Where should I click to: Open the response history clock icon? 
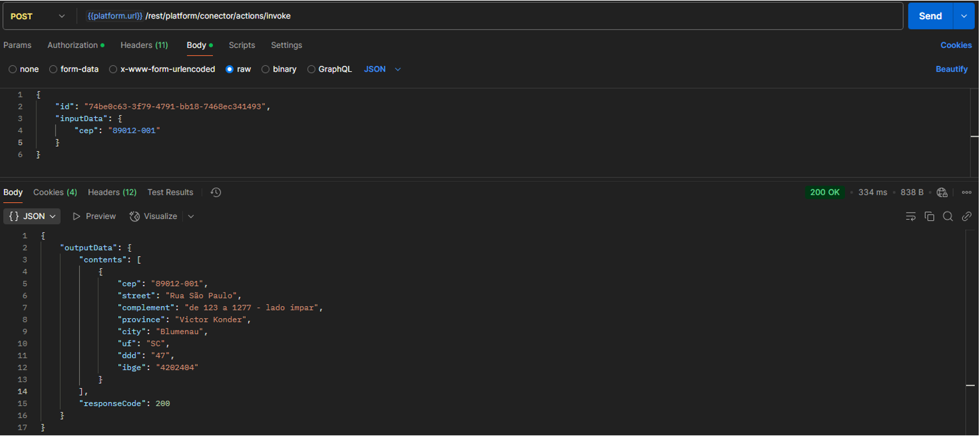point(216,192)
